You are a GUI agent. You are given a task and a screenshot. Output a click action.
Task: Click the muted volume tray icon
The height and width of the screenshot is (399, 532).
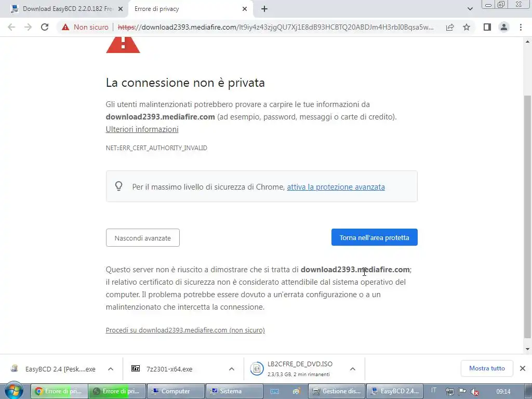point(475,392)
